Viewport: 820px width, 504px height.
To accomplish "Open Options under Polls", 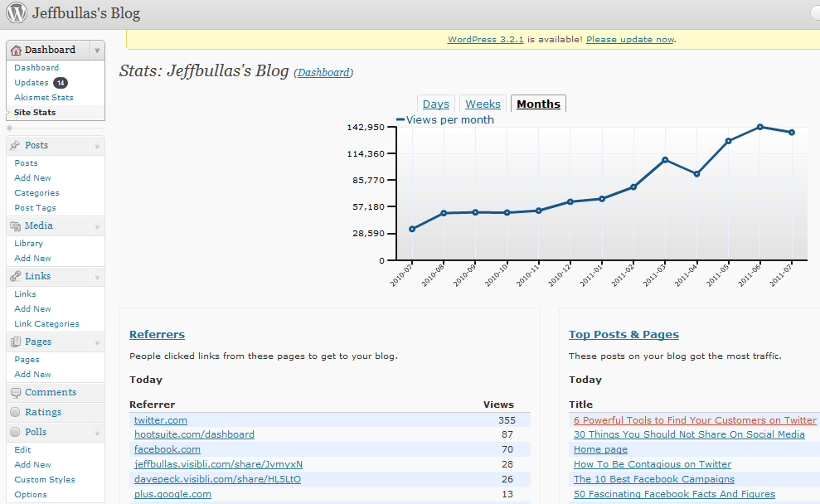I will point(31,495).
